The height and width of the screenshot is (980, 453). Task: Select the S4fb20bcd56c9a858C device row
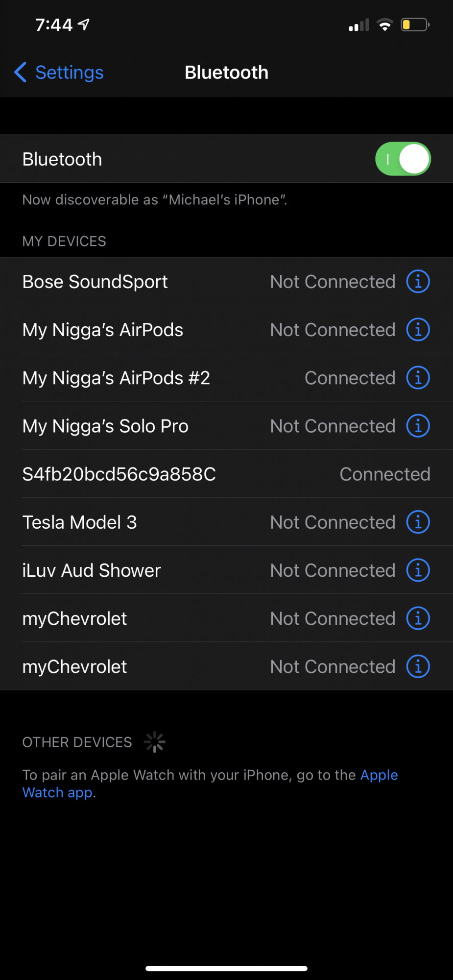click(x=226, y=474)
